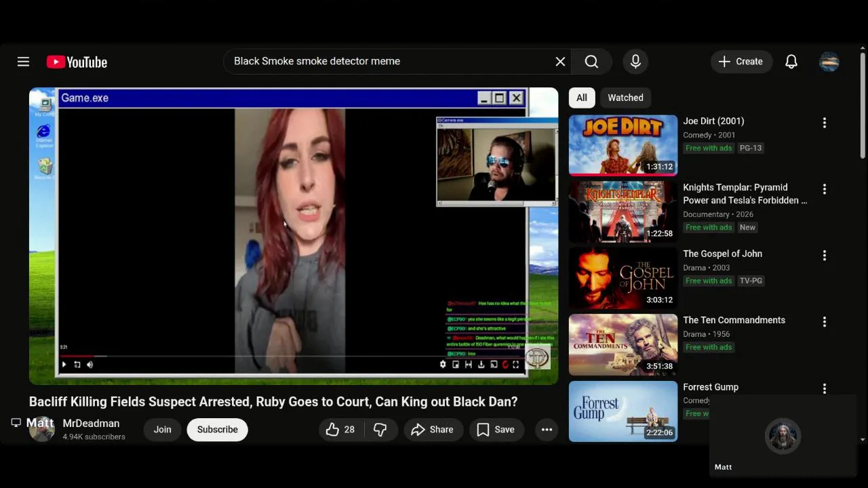Click the Forrest Gump title
Image resolution: width=868 pixels, height=488 pixels.
pos(711,387)
